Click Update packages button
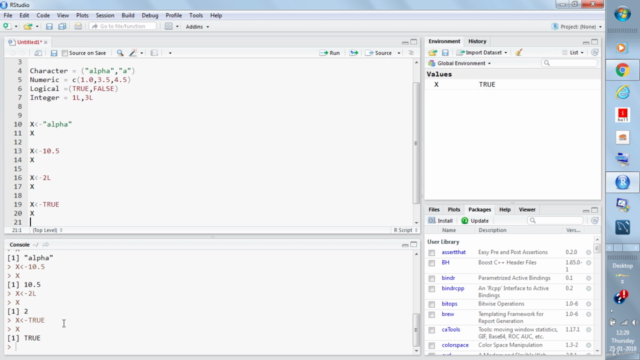 click(x=475, y=220)
